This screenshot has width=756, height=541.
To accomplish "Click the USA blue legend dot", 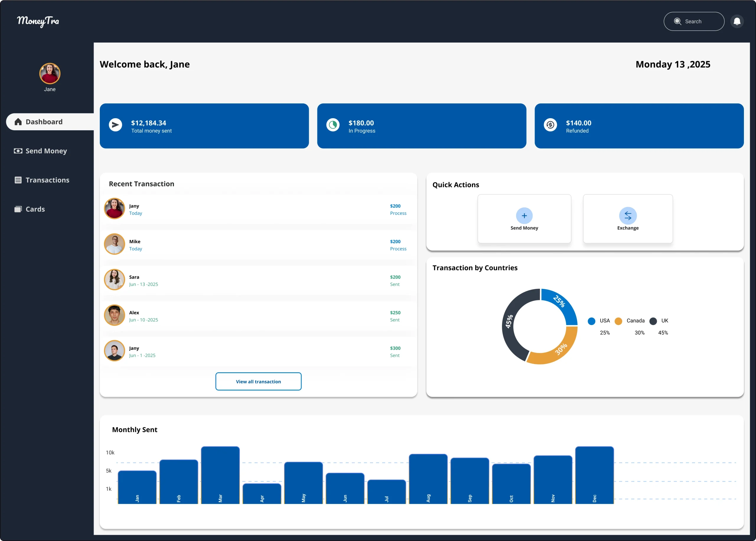I will [x=591, y=321].
